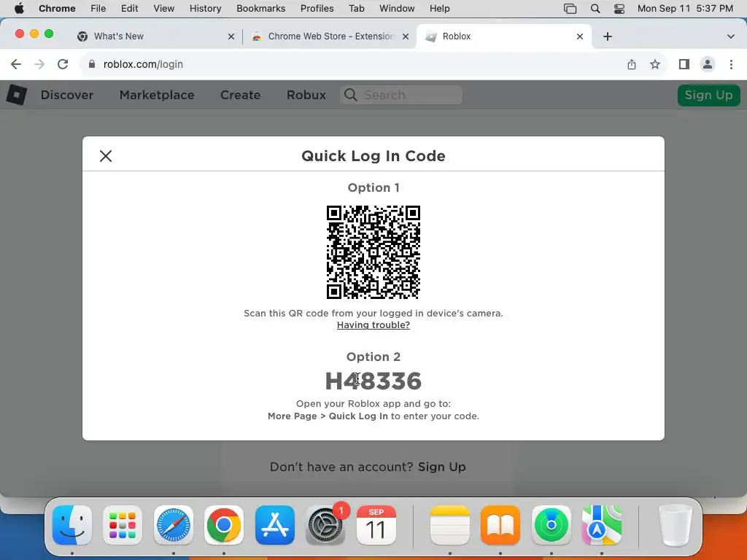The height and width of the screenshot is (560, 747).
Task: Select the Roblox tab
Action: (504, 36)
